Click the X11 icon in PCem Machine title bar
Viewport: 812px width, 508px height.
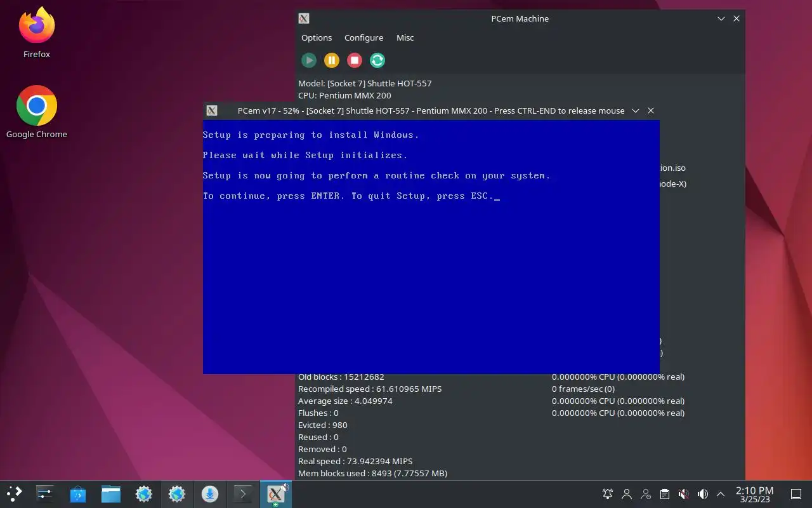[304, 18]
